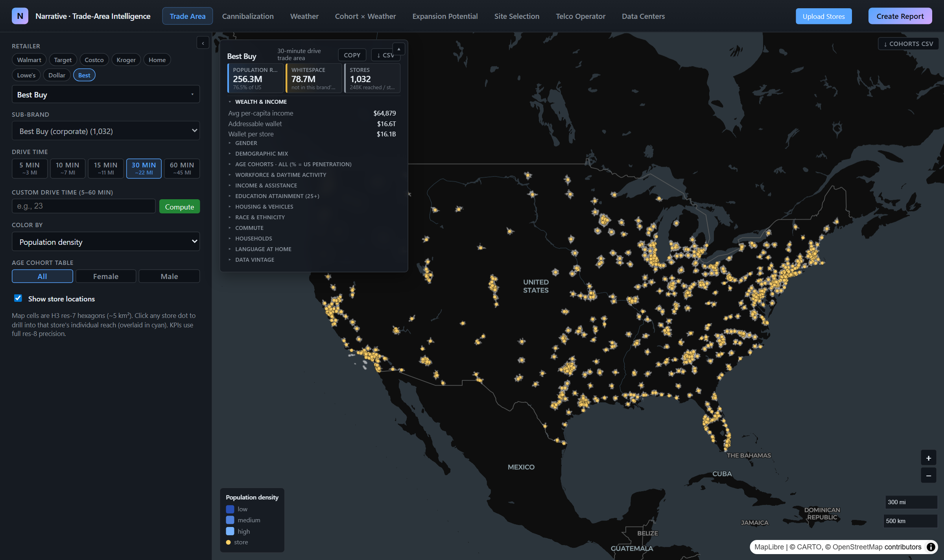944x560 pixels.
Task: Click the Stores KPI card
Action: point(372,78)
